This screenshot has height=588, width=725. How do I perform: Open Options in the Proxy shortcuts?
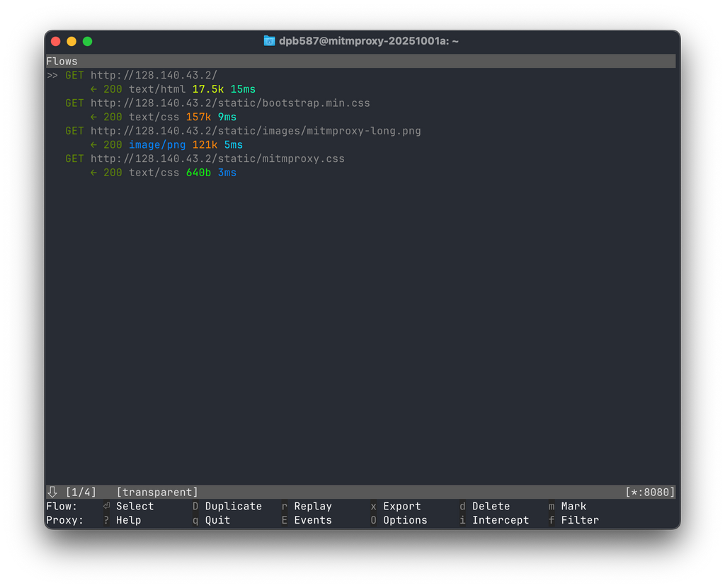(x=404, y=520)
